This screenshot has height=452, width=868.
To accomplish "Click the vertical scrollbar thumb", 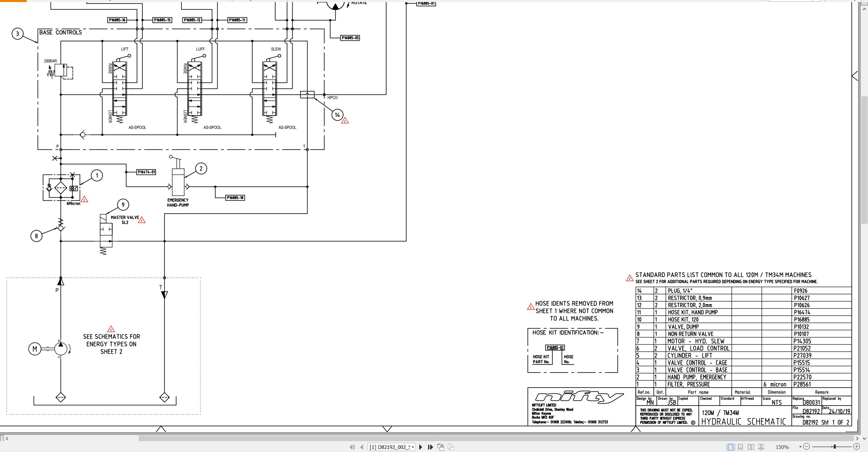I will 864,160.
